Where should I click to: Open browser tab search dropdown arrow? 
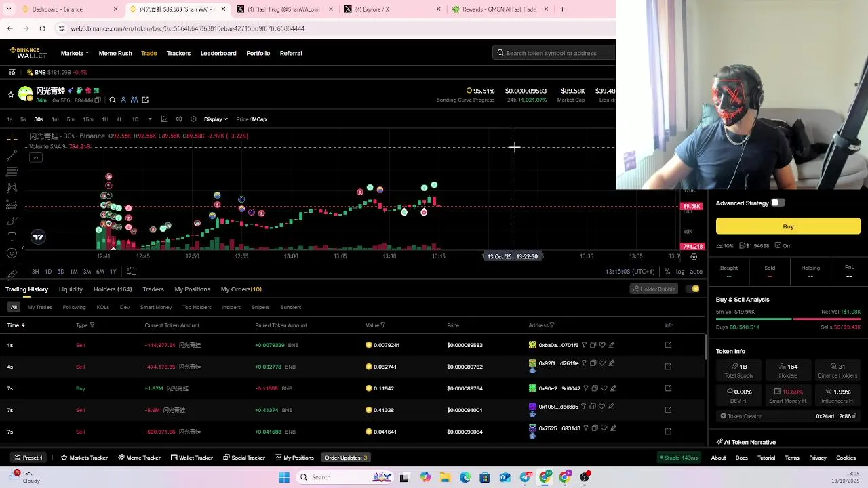[9, 9]
